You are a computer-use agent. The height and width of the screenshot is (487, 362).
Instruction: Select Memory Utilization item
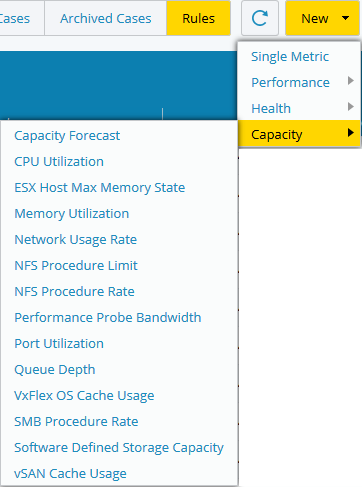72,214
